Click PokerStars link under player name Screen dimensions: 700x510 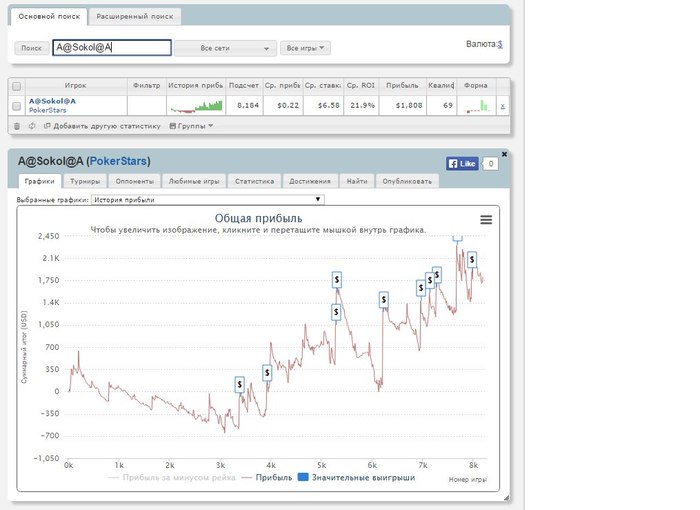coord(47,110)
